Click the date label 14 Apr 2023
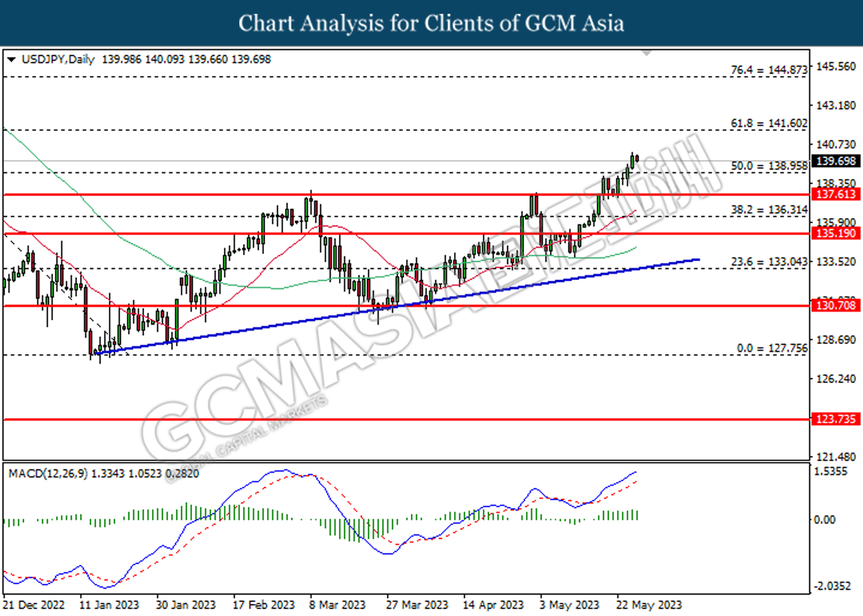 point(494,605)
